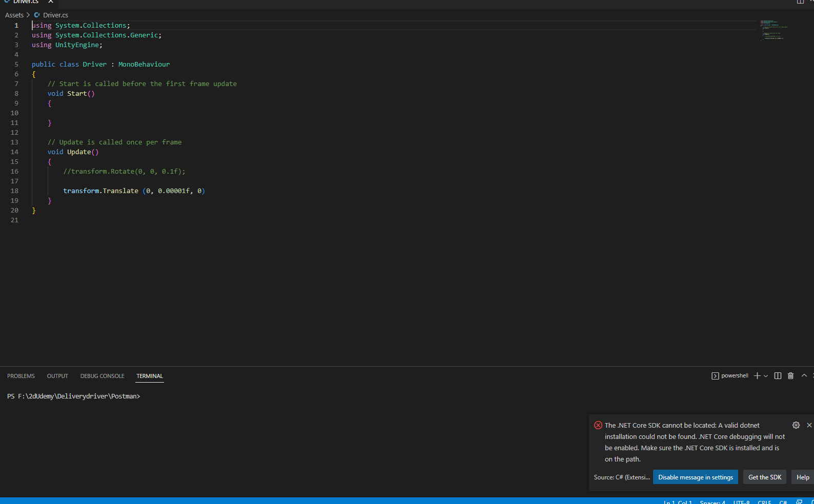Click the Get the SDK button
814x504 pixels.
tap(764, 477)
